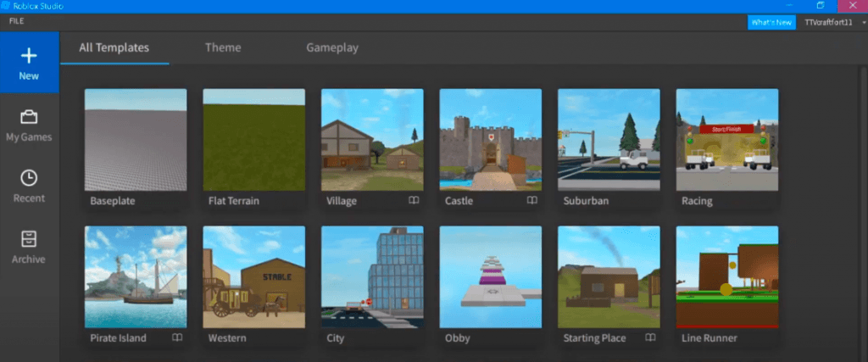Open the Archive box icon
The width and height of the screenshot is (868, 362).
click(x=29, y=238)
